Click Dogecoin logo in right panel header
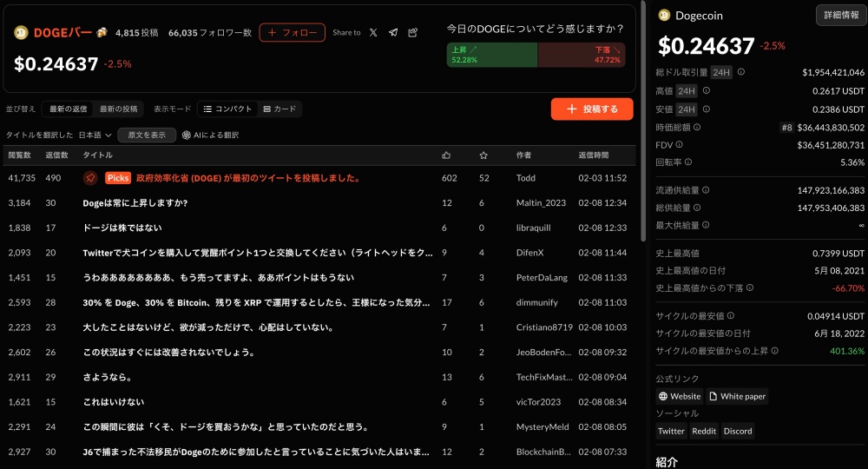The height and width of the screenshot is (469, 868). pos(664,16)
